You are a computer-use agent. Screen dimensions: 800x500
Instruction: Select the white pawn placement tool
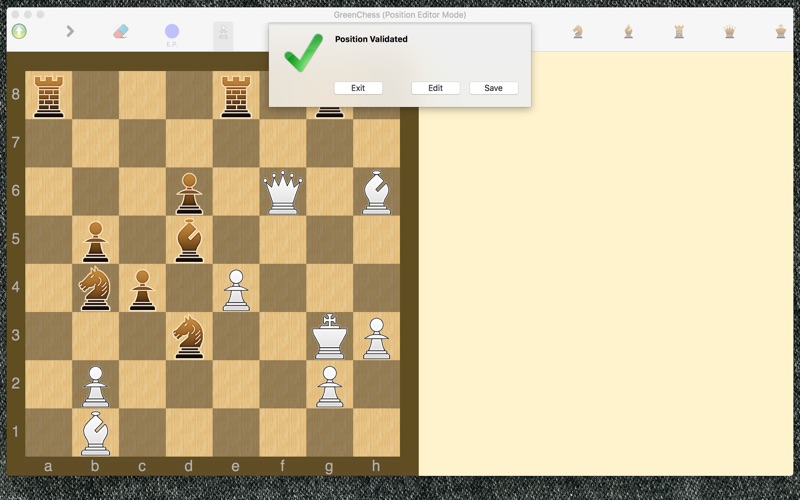click(x=223, y=35)
